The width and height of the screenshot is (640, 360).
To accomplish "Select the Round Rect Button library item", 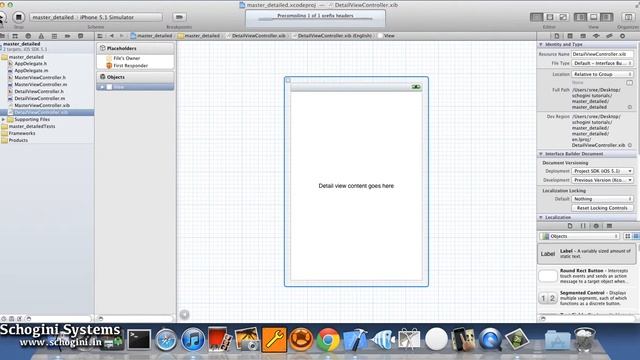I will pyautogui.click(x=587, y=276).
